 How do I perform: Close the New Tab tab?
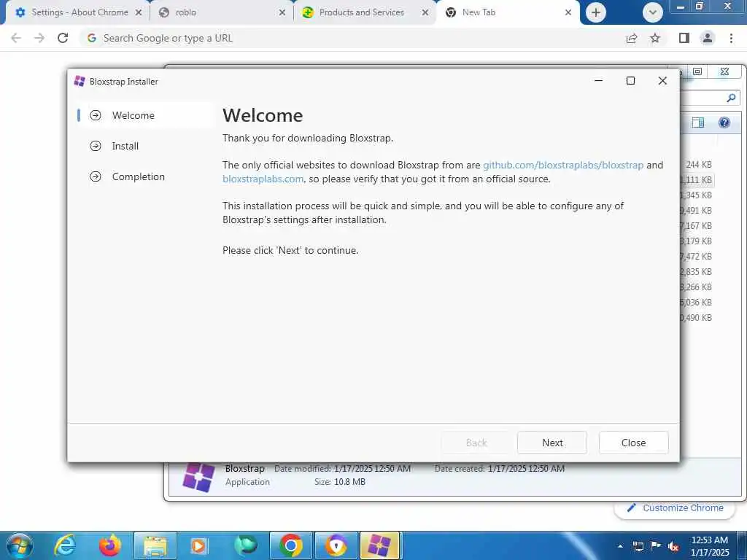pos(568,12)
